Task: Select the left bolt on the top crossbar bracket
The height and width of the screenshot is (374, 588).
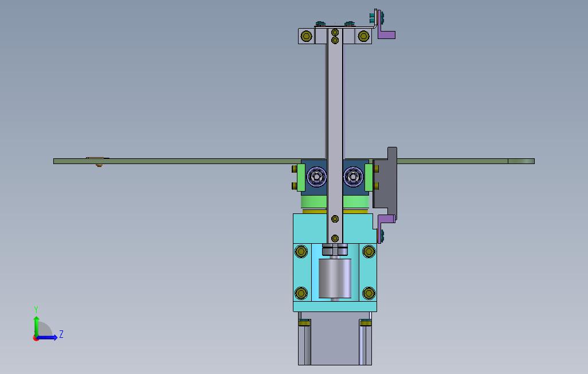Action: point(307,36)
